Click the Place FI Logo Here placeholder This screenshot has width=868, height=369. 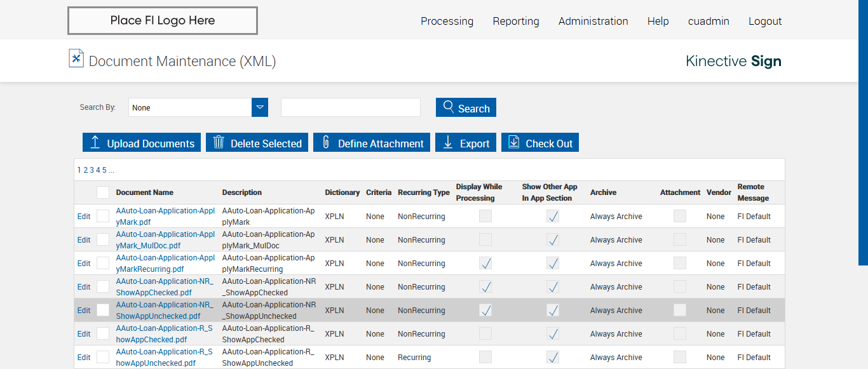(x=163, y=20)
